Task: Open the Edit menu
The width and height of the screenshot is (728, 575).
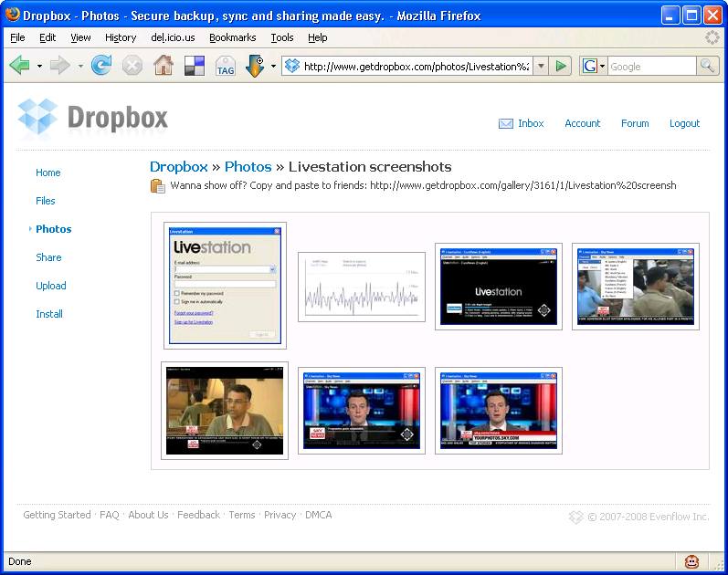Action: point(47,37)
